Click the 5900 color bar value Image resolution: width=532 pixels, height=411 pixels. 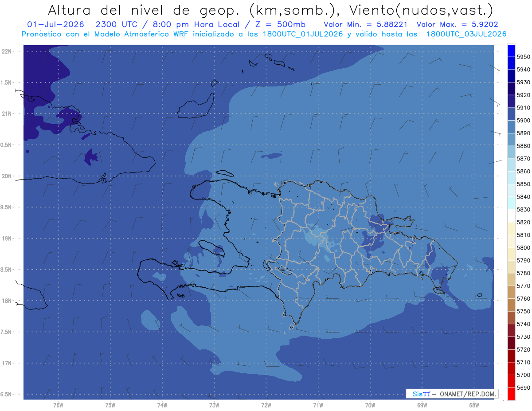tap(524, 120)
